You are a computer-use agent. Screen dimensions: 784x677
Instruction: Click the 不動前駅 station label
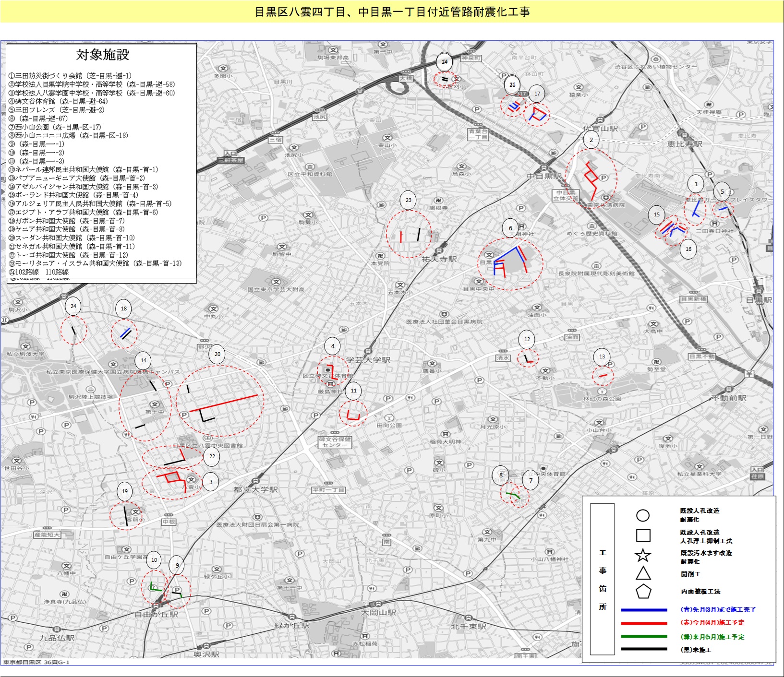pyautogui.click(x=729, y=398)
